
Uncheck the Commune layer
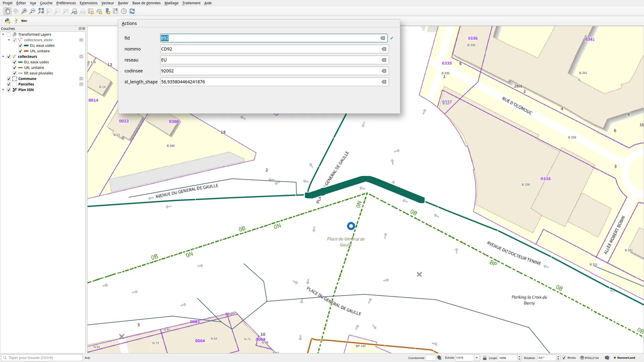pos(9,79)
